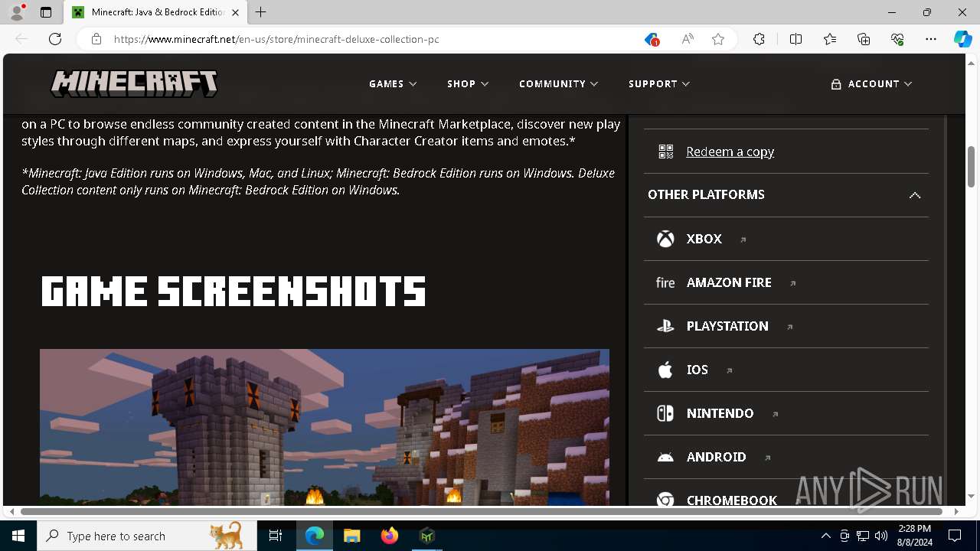Image resolution: width=980 pixels, height=551 pixels.
Task: Expand the ACCOUNT dropdown
Action: pyautogui.click(x=871, y=83)
